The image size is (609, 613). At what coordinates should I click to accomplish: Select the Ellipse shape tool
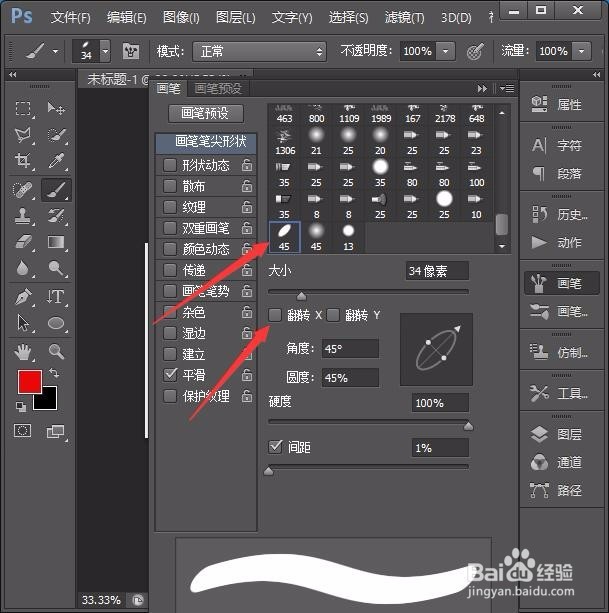coord(56,323)
